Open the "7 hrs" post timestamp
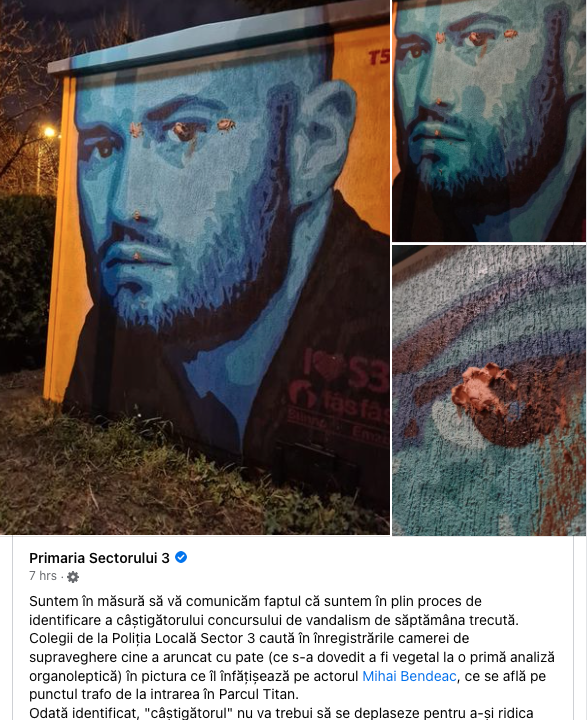This screenshot has width=587, height=720. click(43, 576)
